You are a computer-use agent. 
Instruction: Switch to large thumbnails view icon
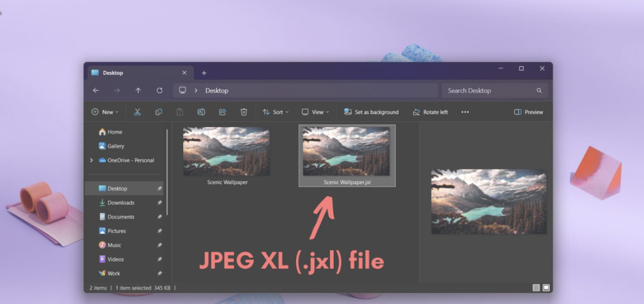[x=546, y=288]
